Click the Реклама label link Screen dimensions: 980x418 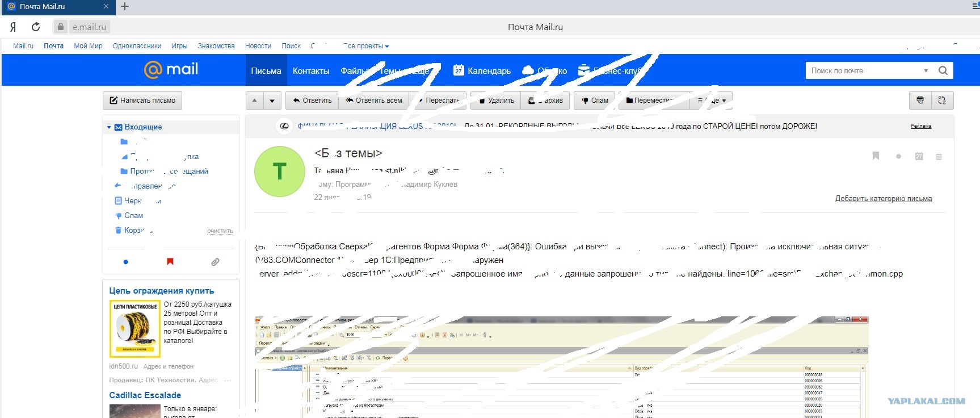(x=921, y=126)
